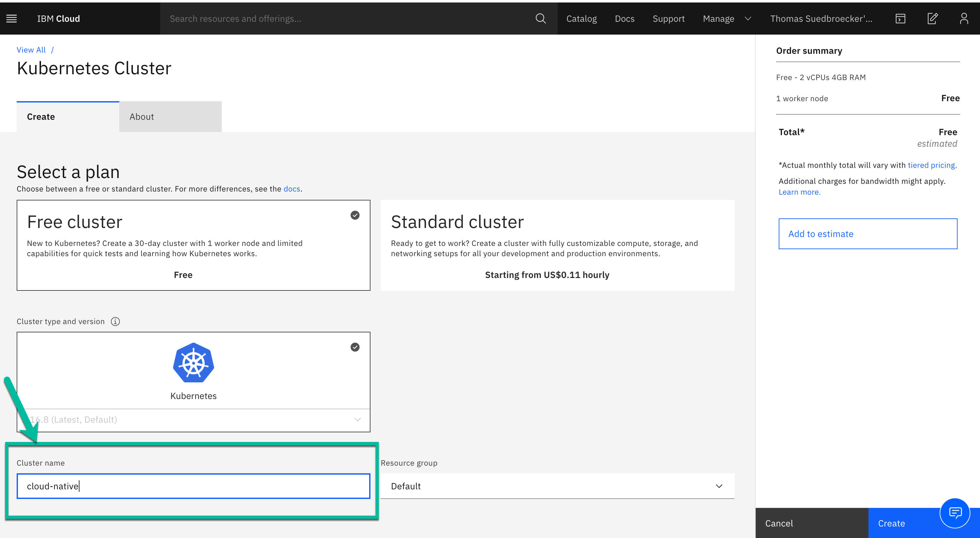Click the info icon beside Cluster type
Screen dimensions: 980x538
(115, 321)
